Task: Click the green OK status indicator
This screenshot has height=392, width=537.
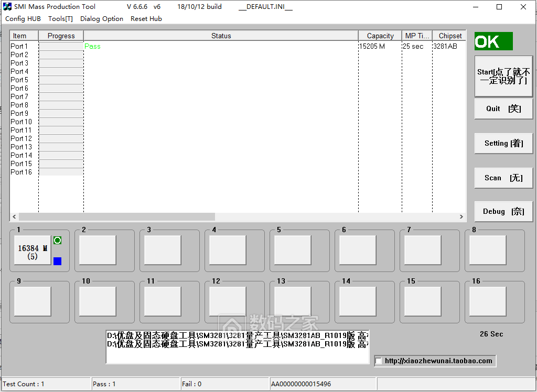Action: tap(493, 41)
